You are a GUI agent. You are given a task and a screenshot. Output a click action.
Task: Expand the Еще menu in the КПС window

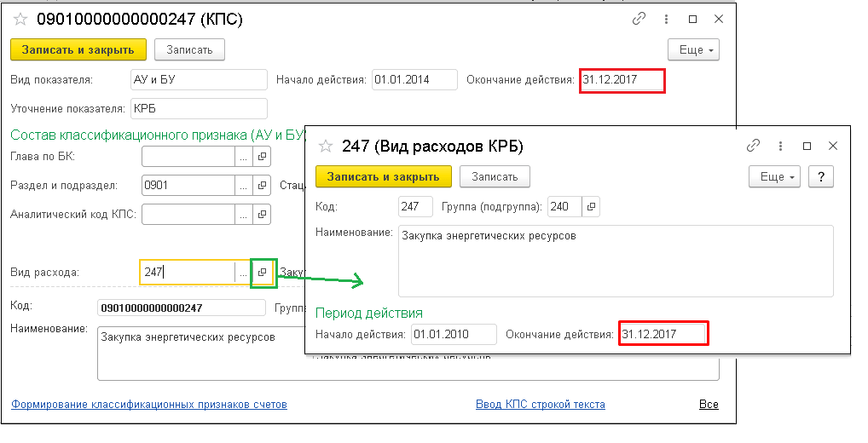[x=693, y=49]
